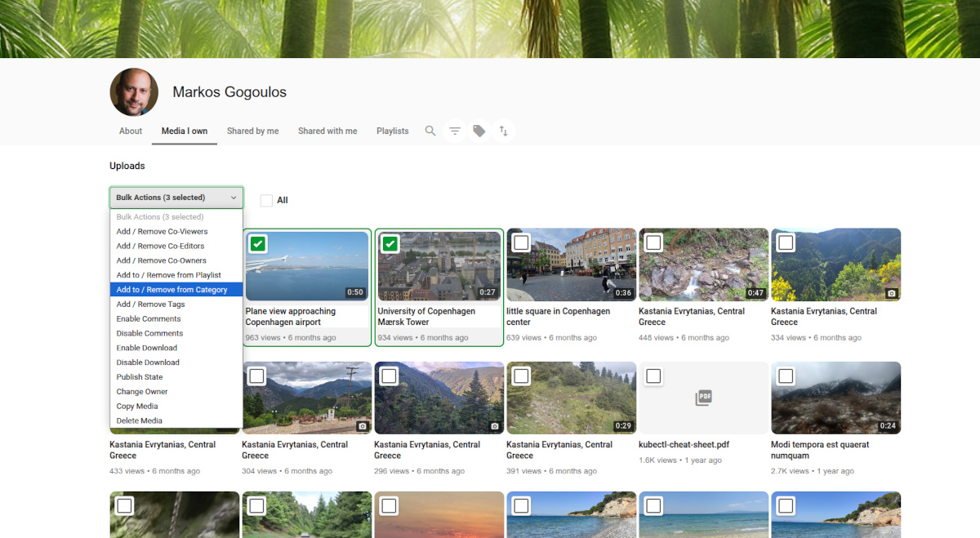Click the camera icon on the yellow-flowers Kastania thumbnail
980x538 pixels.
pyautogui.click(x=891, y=292)
